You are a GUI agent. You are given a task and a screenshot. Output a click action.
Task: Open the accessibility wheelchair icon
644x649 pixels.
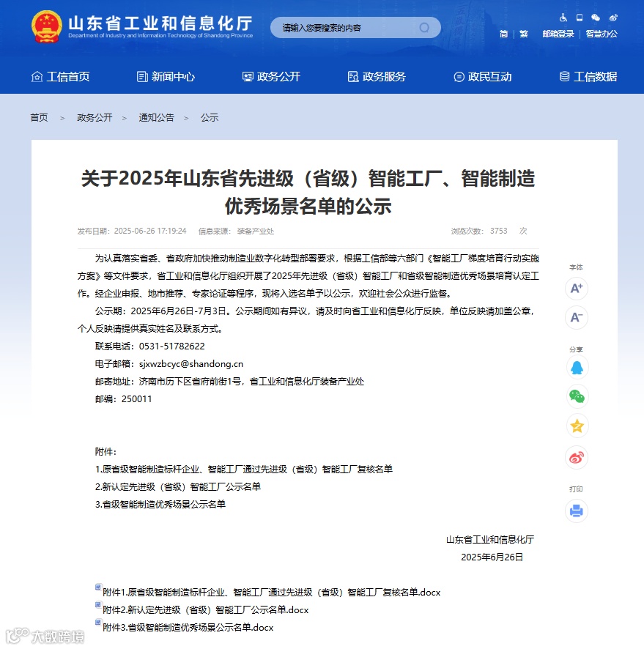pyautogui.click(x=563, y=18)
